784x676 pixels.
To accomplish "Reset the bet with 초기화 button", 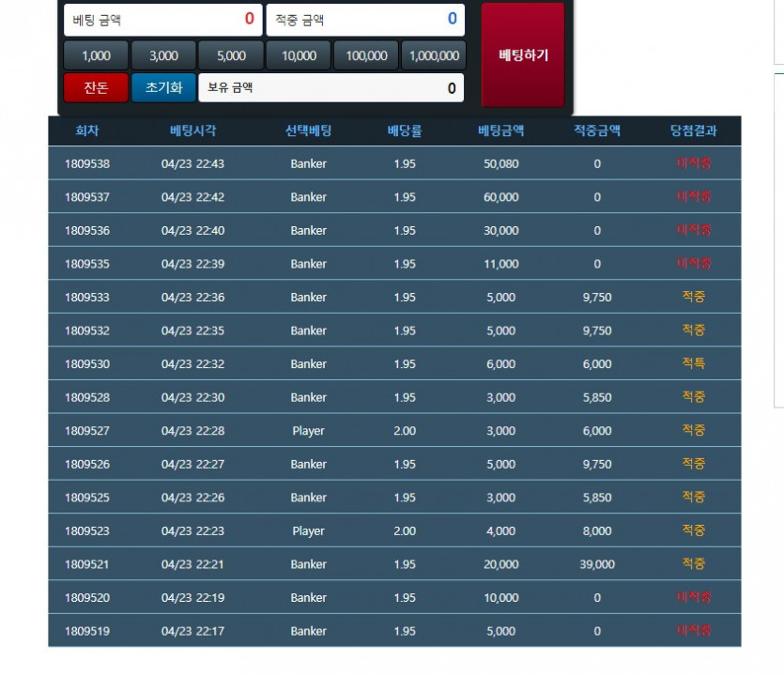I will [163, 88].
